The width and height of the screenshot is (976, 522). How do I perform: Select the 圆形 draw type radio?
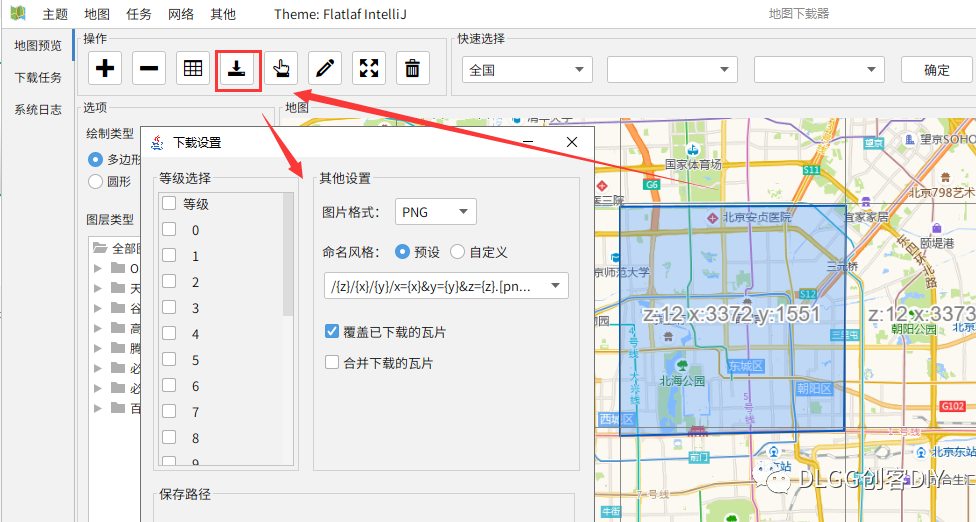click(95, 182)
